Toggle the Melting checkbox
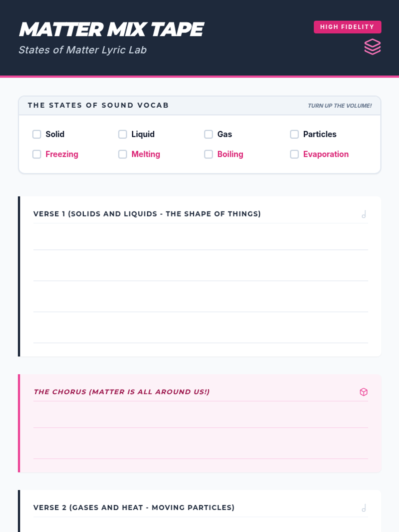This screenshot has width=399, height=532. [123, 154]
